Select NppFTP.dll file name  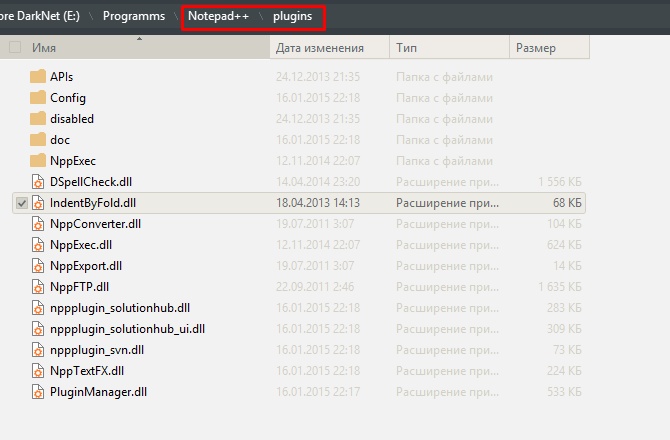pyautogui.click(x=79, y=287)
